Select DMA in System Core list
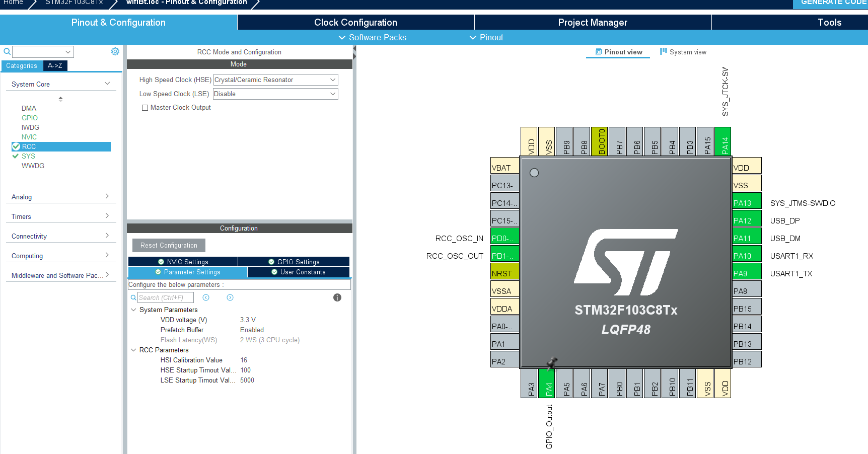 (x=29, y=108)
